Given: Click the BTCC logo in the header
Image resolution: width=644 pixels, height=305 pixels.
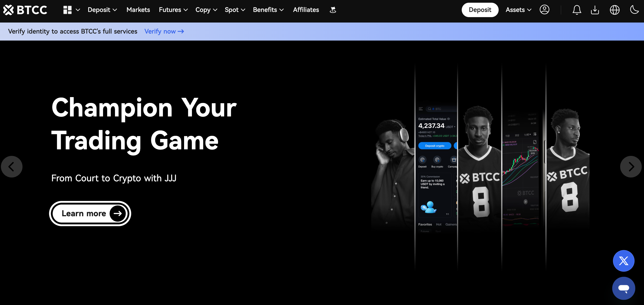Looking at the screenshot, I should 25,10.
